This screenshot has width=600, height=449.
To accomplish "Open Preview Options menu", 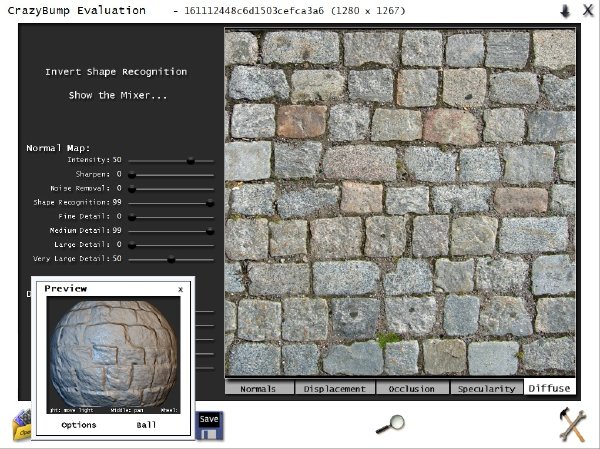I will 79,425.
